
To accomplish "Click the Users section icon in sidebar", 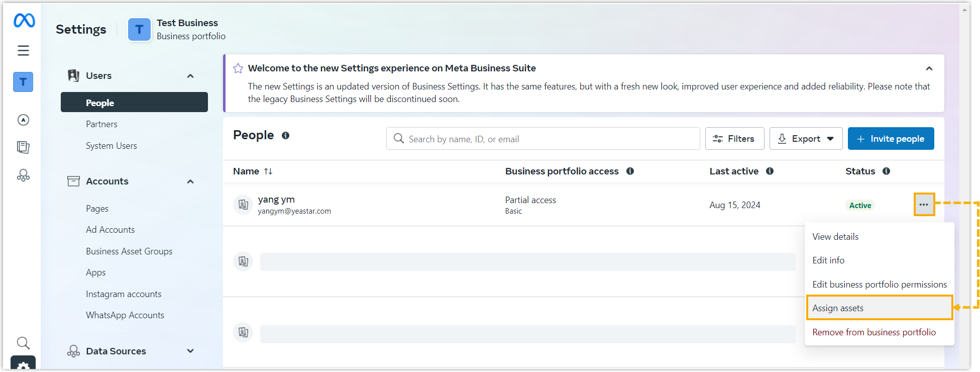I will point(73,75).
